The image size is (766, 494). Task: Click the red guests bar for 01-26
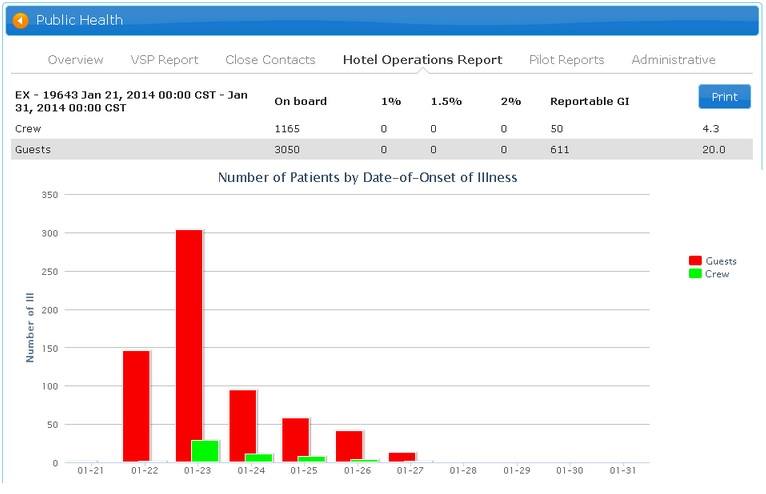coord(349,446)
